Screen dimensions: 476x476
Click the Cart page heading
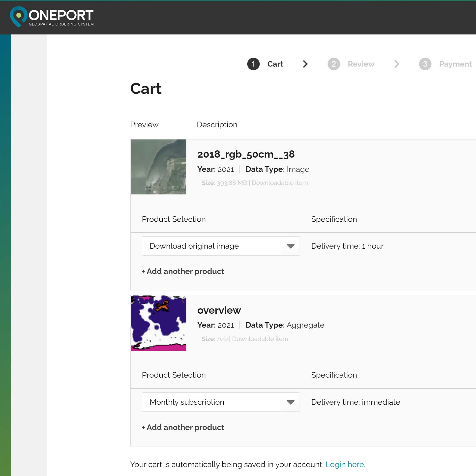click(146, 89)
